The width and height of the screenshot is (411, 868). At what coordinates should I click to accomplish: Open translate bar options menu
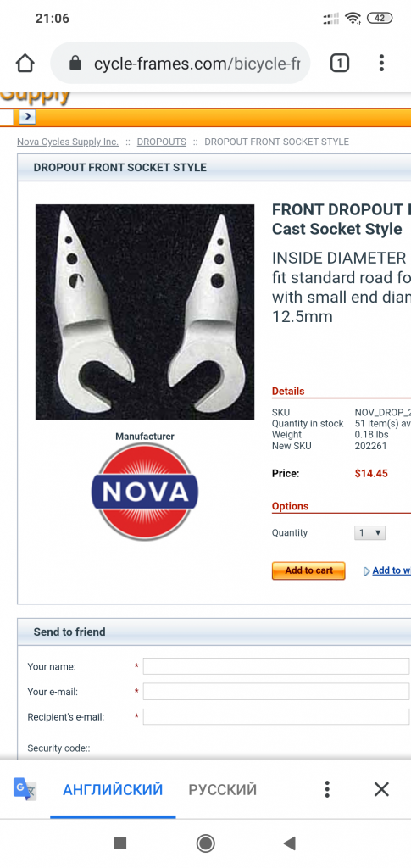327,789
